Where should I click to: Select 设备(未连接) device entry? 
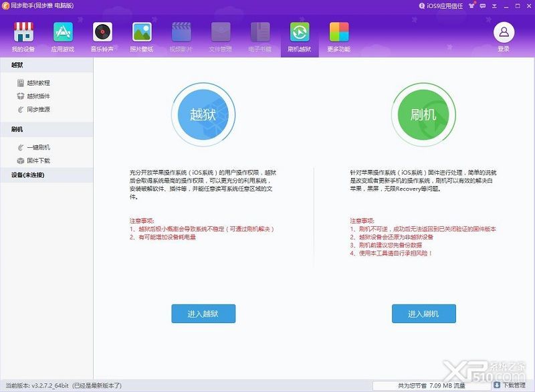point(46,175)
